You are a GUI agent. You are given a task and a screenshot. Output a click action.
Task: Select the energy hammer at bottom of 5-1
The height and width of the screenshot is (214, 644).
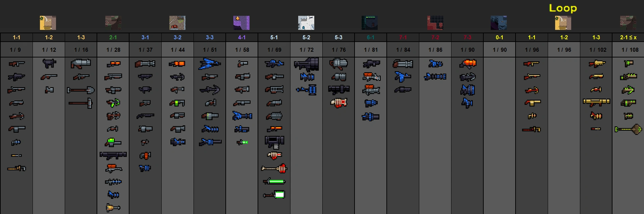[x=274, y=195]
